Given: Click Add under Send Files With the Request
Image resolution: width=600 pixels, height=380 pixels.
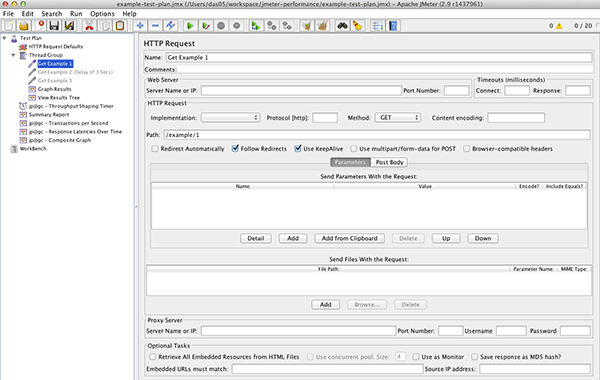Looking at the screenshot, I should pos(325,305).
